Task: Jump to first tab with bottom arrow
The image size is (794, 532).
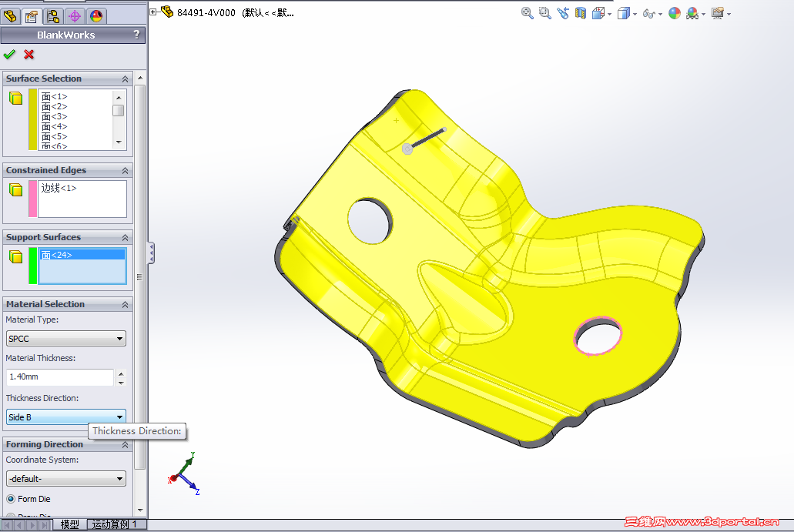Action: [x=8, y=525]
